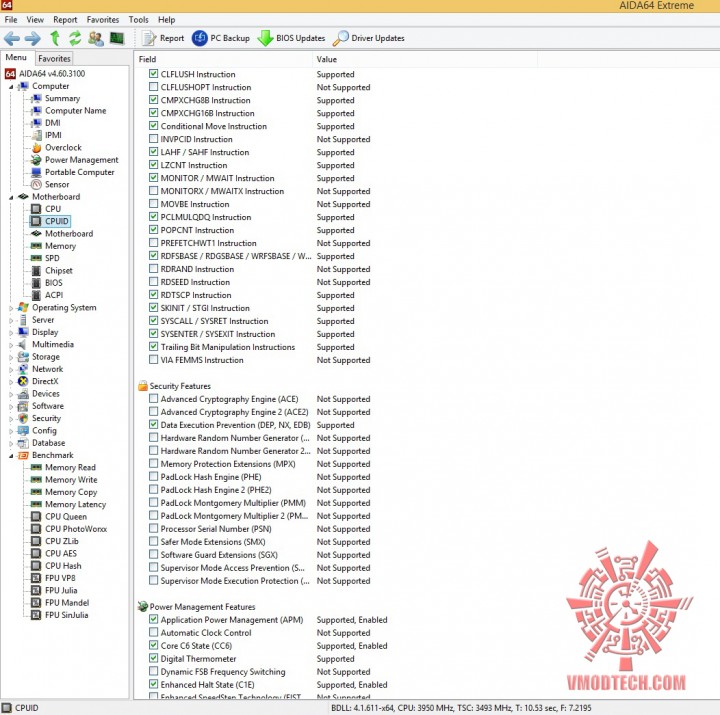Open the Help menu
This screenshot has height=715, width=720.
pos(166,20)
